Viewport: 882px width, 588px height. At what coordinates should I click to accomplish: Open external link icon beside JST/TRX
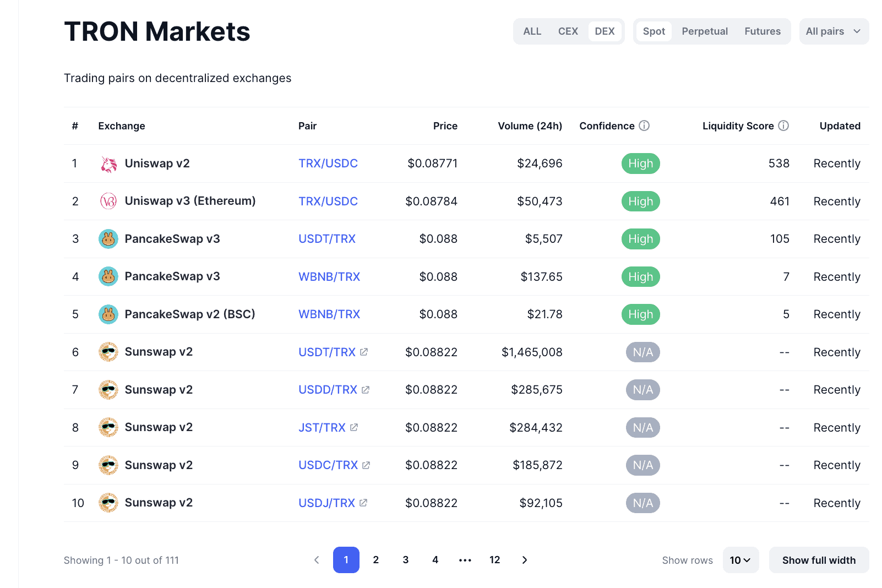[354, 428]
